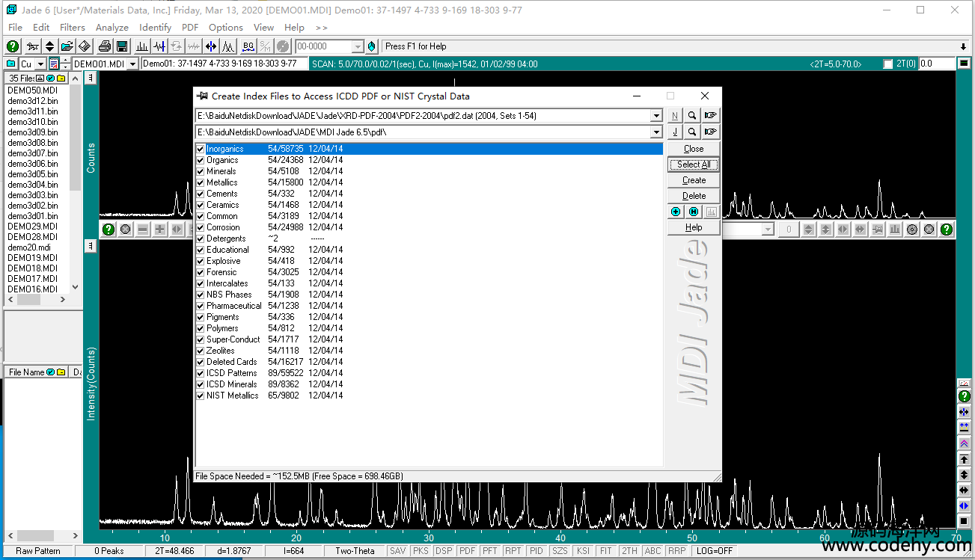Toggle the ICSD Patterns checkbox
The height and width of the screenshot is (560, 975).
pyautogui.click(x=201, y=373)
